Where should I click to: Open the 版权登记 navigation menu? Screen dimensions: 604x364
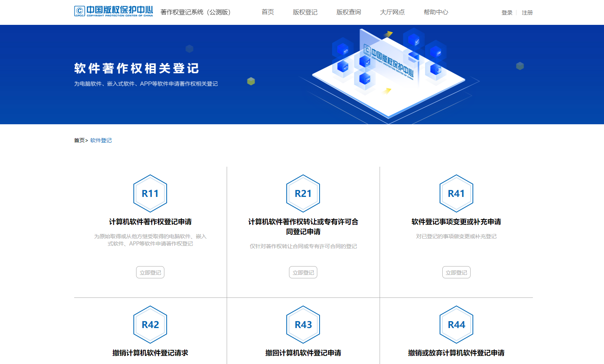[x=305, y=12]
